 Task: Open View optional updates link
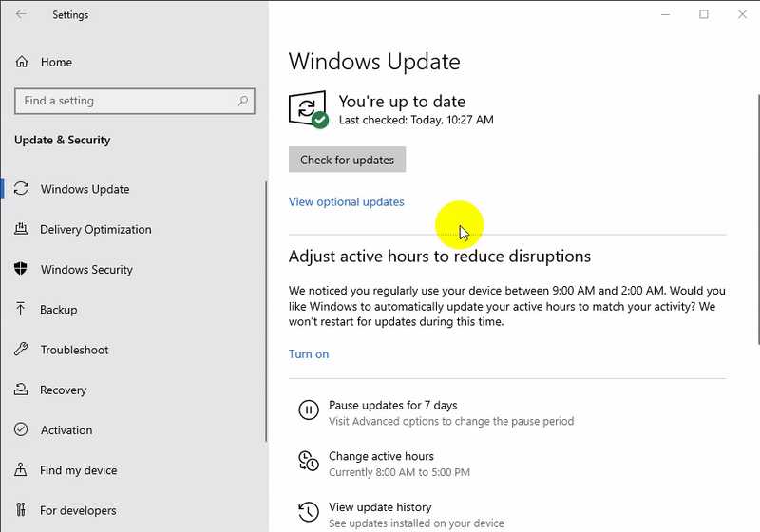pos(346,201)
